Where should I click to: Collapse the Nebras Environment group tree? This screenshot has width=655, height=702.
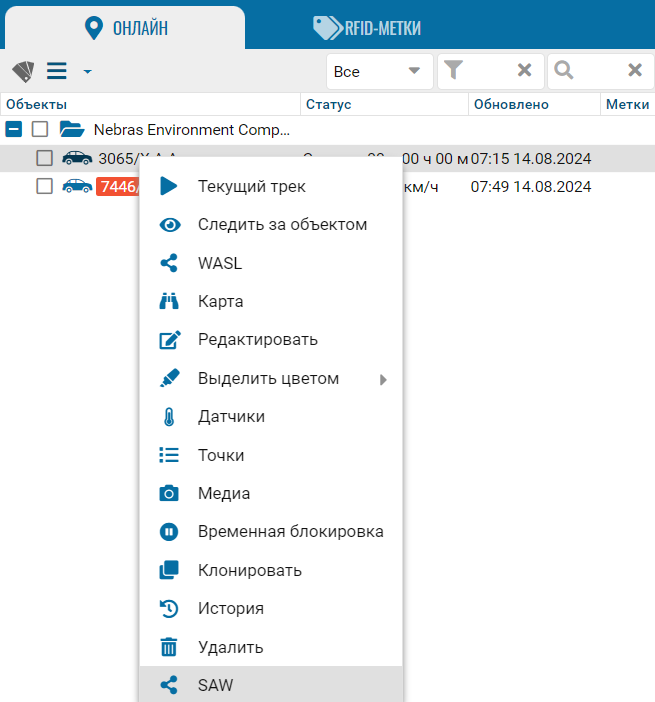pyautogui.click(x=13, y=129)
